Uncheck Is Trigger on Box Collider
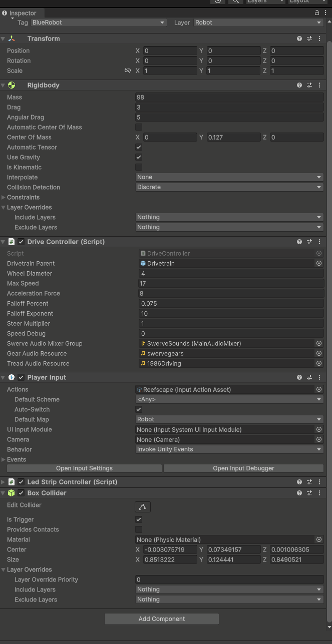This screenshot has width=332, height=644. (x=139, y=519)
